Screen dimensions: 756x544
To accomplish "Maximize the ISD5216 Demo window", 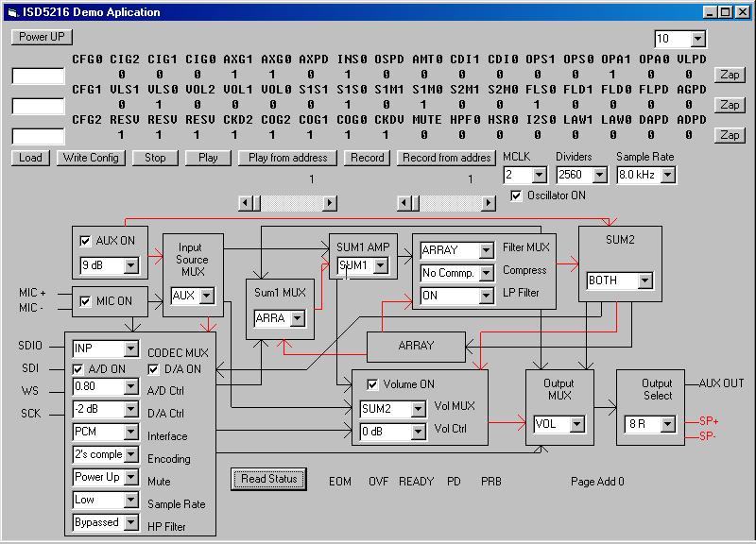I will 725,12.
